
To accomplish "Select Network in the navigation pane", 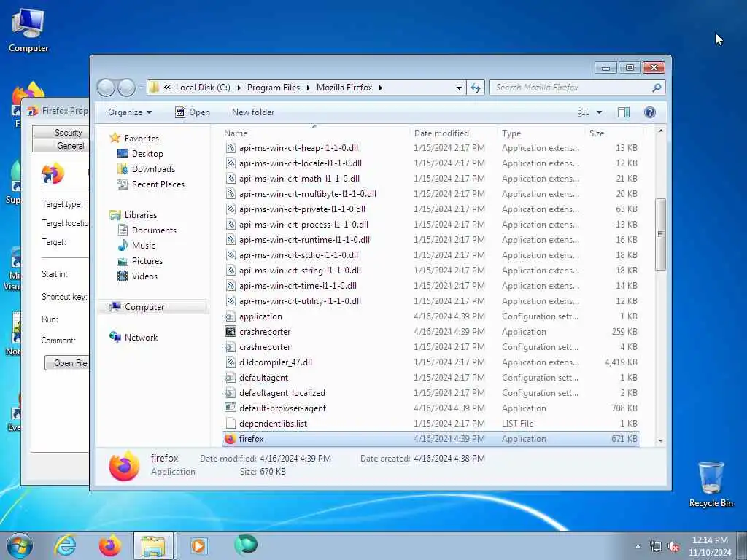I will click(x=141, y=338).
